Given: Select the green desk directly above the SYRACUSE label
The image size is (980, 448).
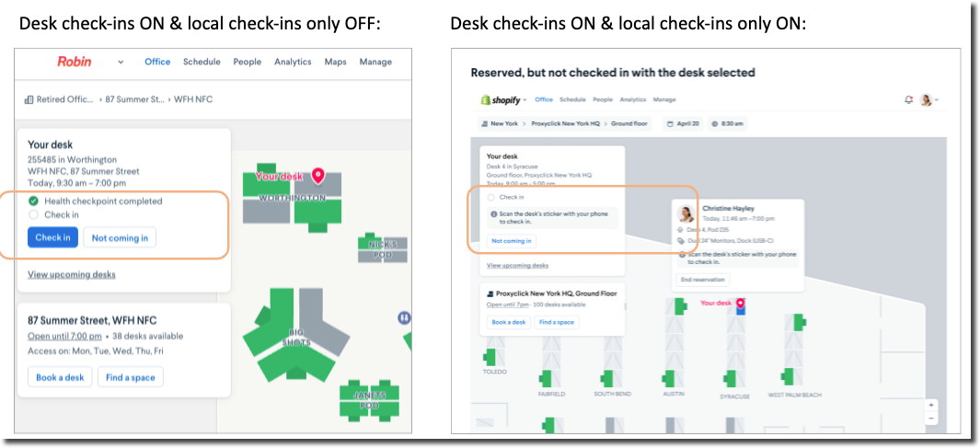Looking at the screenshot, I should point(730,378).
